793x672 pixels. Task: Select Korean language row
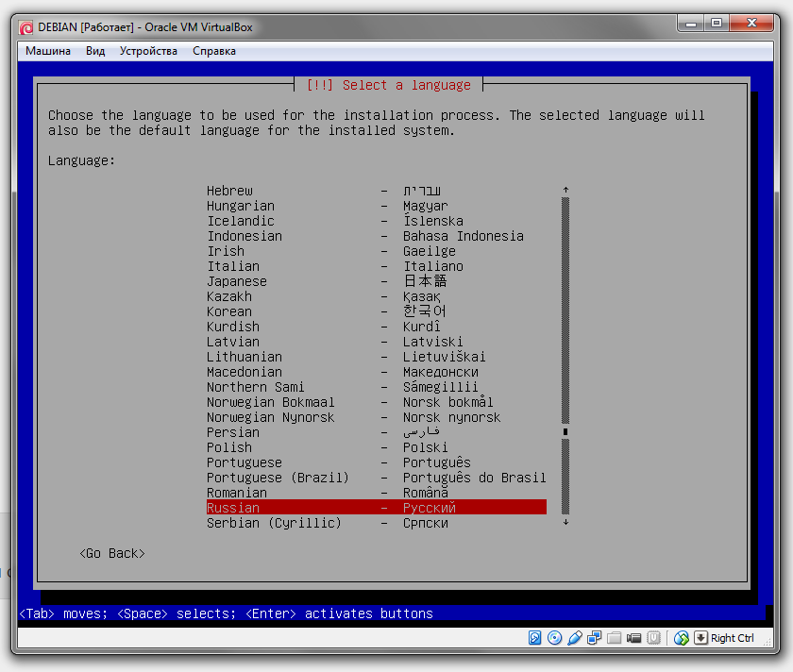[377, 311]
